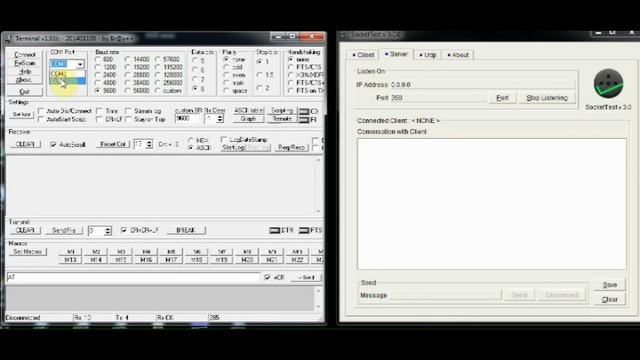This screenshot has width=640, height=360.
Task: Select RTS/CTS handshaking
Action: click(291, 67)
